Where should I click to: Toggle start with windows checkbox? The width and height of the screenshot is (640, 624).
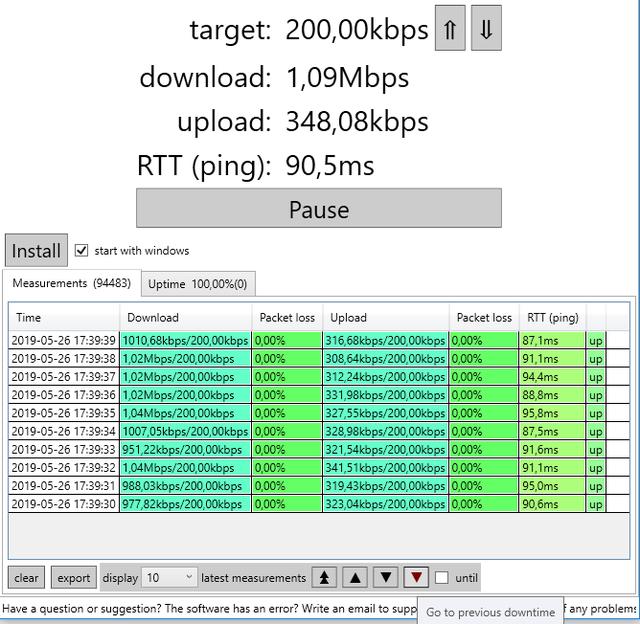tap(82, 251)
